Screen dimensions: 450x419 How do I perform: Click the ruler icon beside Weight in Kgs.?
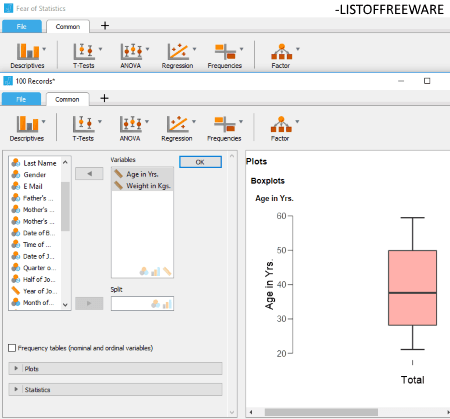(119, 185)
